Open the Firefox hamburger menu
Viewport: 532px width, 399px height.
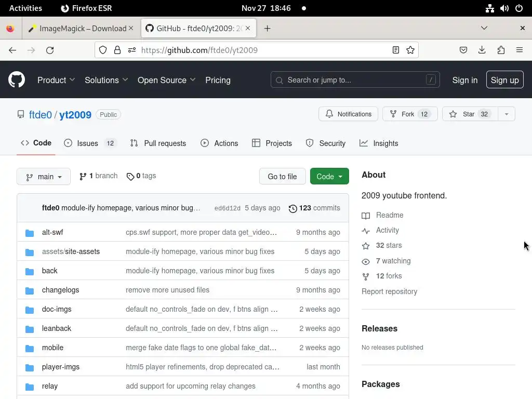point(519,50)
